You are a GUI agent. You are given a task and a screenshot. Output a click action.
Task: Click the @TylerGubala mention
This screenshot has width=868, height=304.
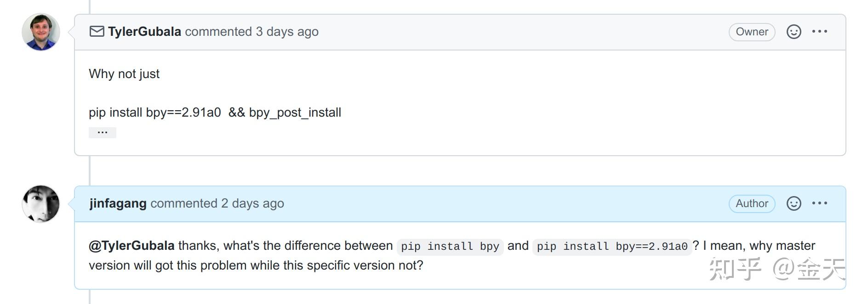click(x=131, y=246)
